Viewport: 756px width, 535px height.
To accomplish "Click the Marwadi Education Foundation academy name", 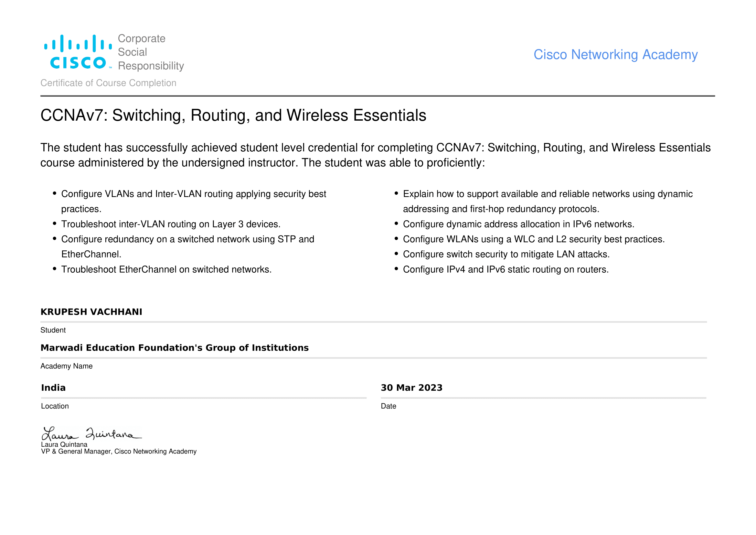I will [x=175, y=348].
